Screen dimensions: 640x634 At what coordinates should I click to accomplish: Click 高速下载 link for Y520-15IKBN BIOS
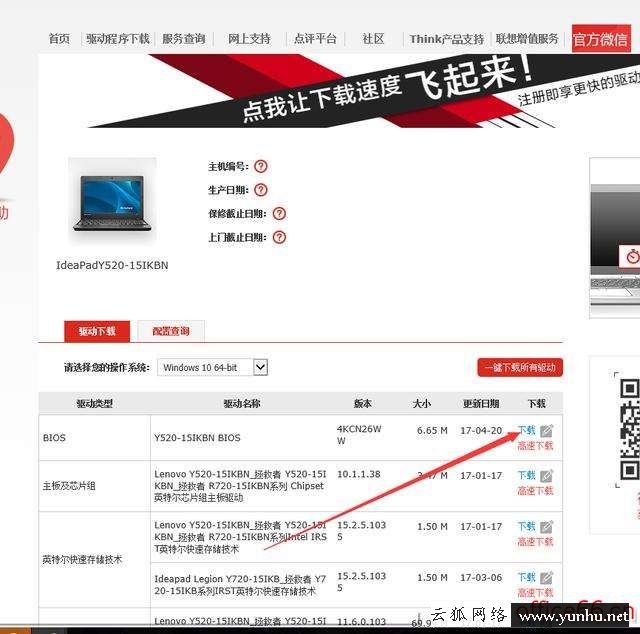point(535,445)
